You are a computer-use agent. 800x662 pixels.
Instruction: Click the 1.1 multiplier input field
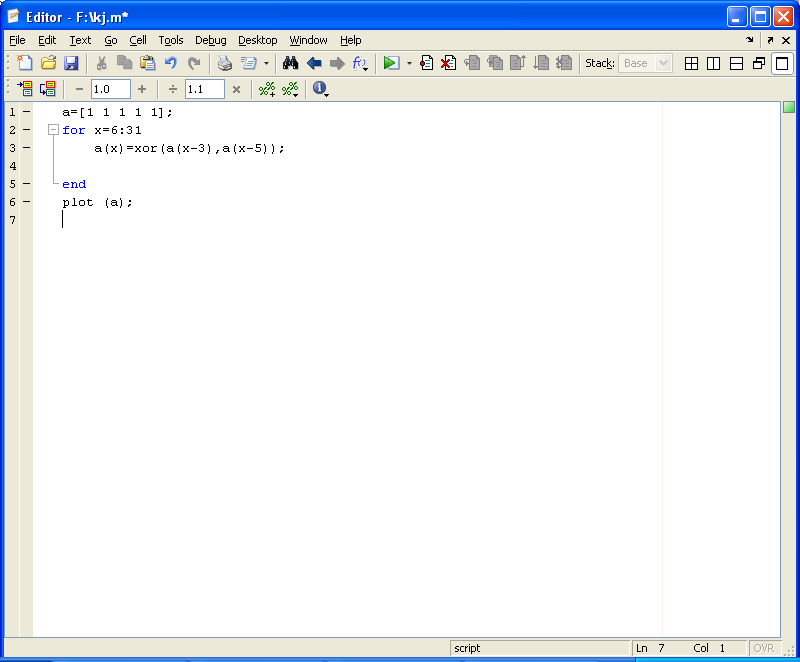[x=205, y=89]
